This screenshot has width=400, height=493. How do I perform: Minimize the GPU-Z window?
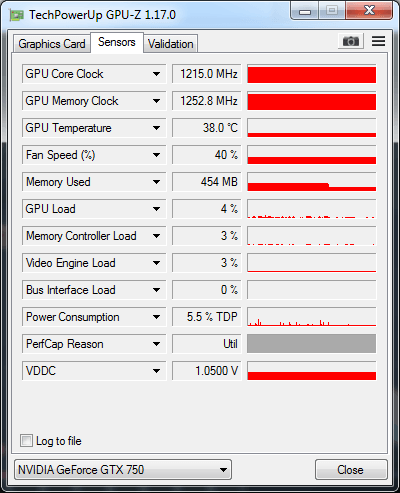(305, 11)
